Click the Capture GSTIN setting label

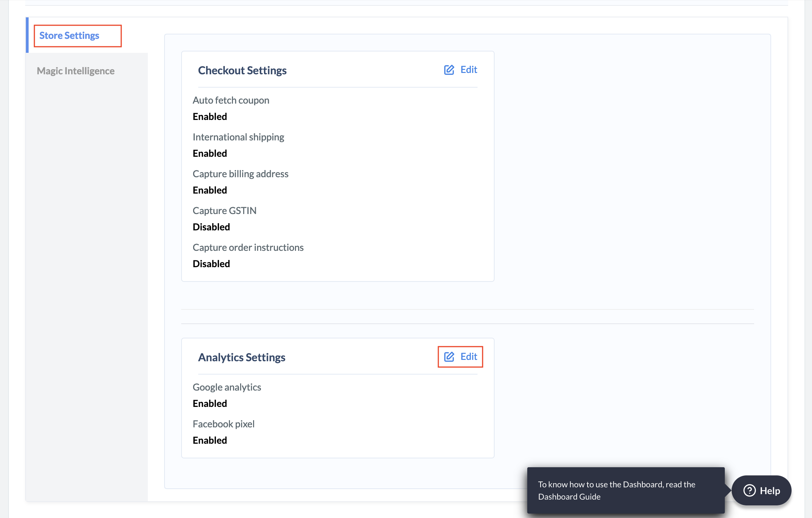[224, 210]
